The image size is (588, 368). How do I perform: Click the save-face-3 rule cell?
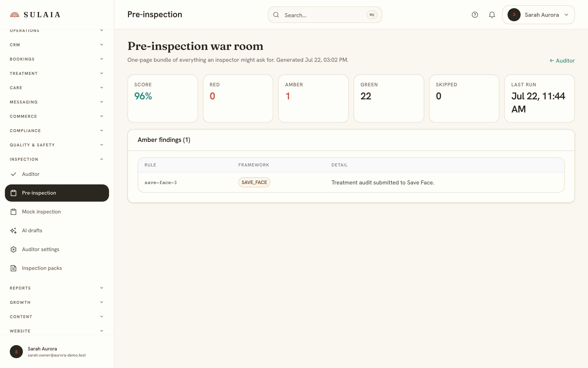pos(161,183)
